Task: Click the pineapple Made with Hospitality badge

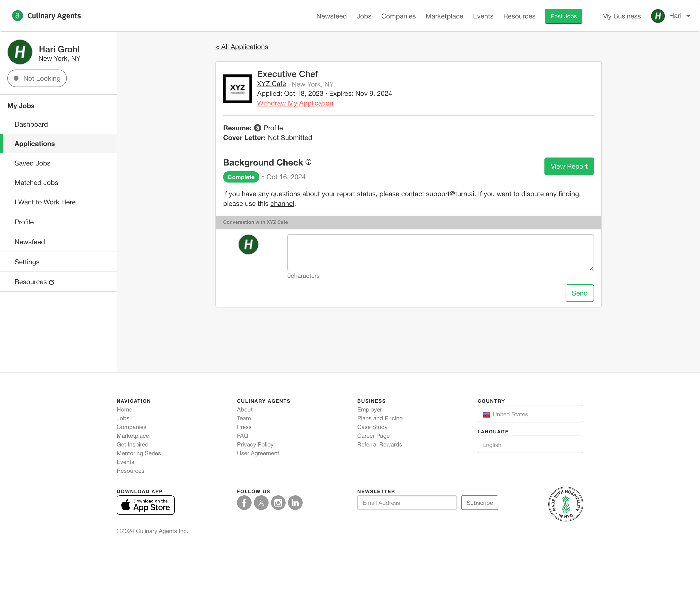Action: (x=565, y=504)
